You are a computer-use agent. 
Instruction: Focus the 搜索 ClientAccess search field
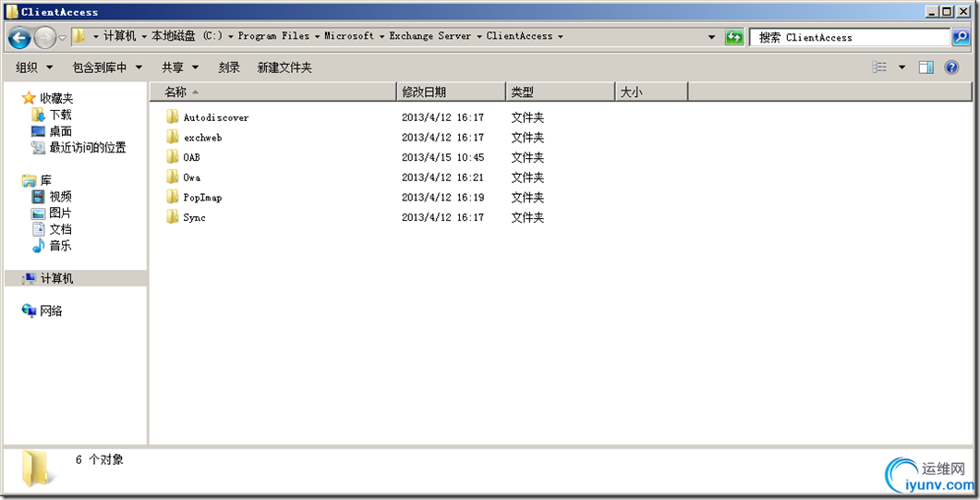[x=850, y=38]
